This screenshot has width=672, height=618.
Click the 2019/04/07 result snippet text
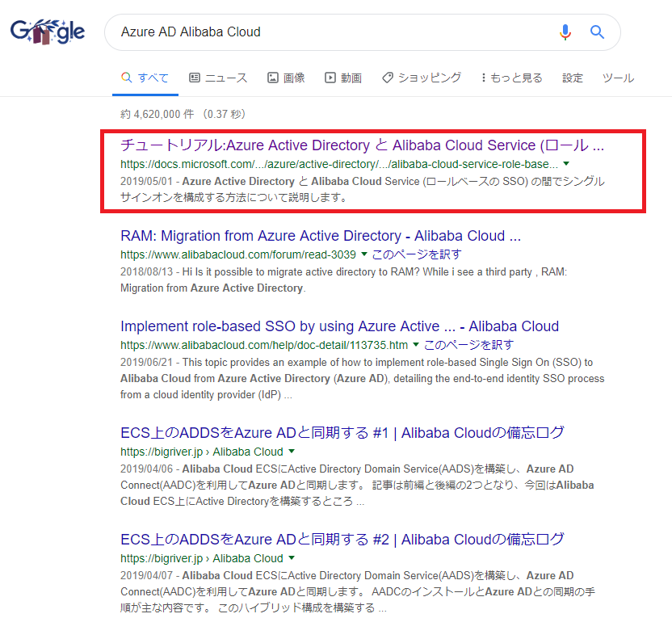coord(358,592)
